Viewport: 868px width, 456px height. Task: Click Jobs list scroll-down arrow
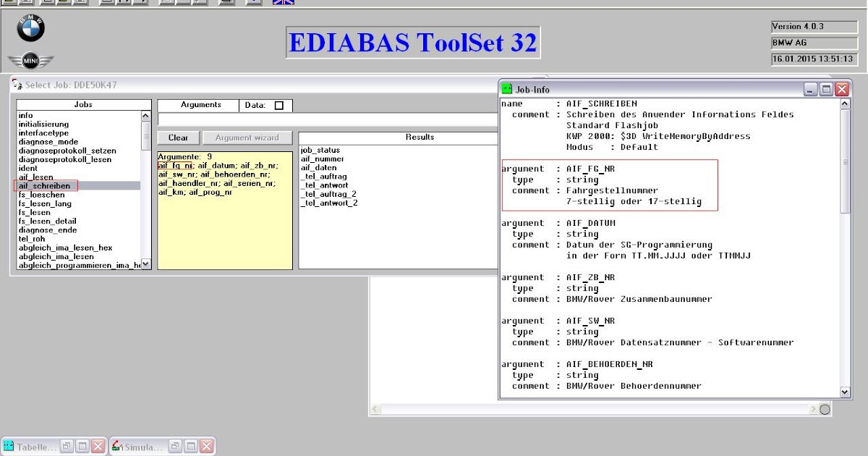pyautogui.click(x=145, y=264)
